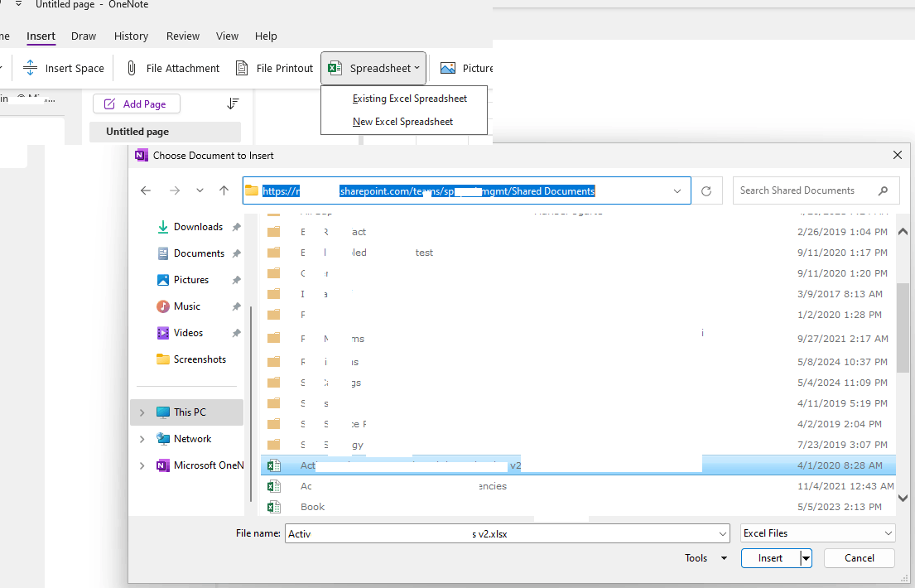This screenshot has height=588, width=915.
Task: Click the dialog Forward arrow
Action: click(175, 190)
